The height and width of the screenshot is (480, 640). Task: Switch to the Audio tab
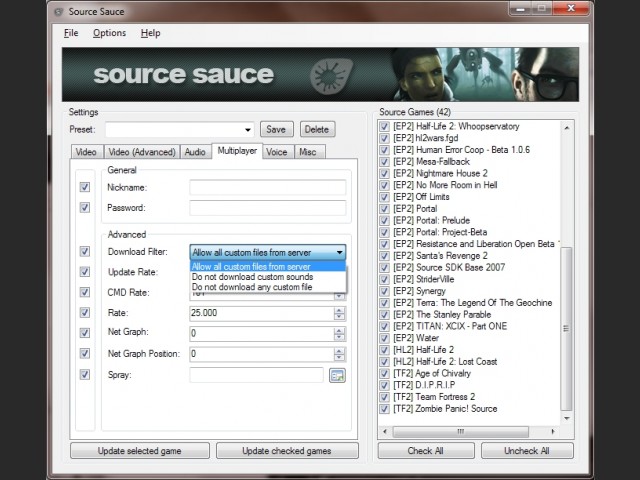(x=195, y=152)
